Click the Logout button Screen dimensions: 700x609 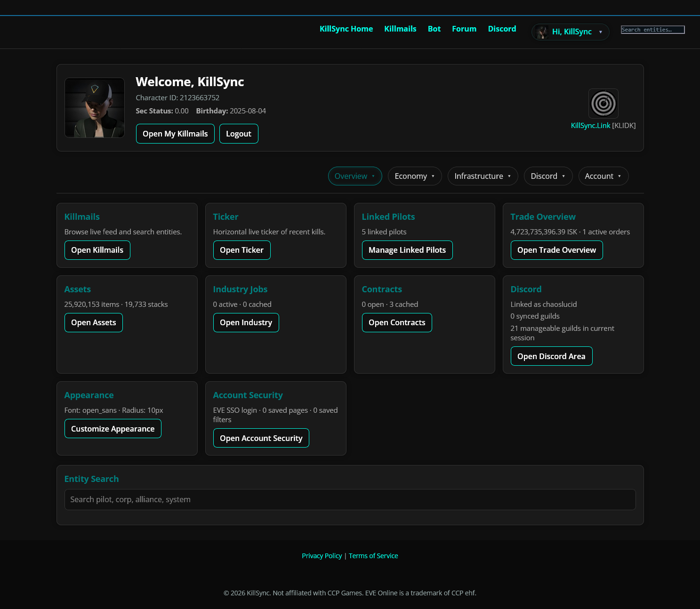(x=239, y=134)
